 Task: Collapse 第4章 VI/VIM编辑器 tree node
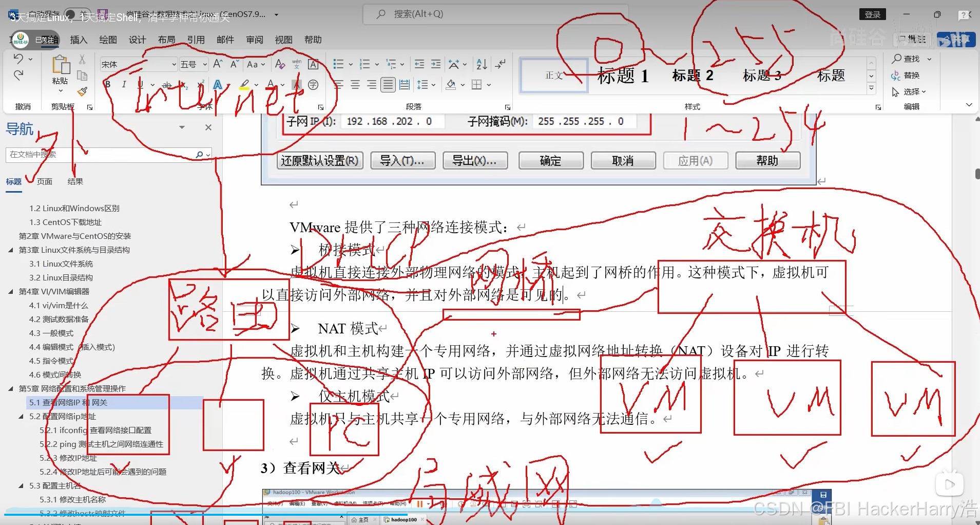(x=11, y=292)
